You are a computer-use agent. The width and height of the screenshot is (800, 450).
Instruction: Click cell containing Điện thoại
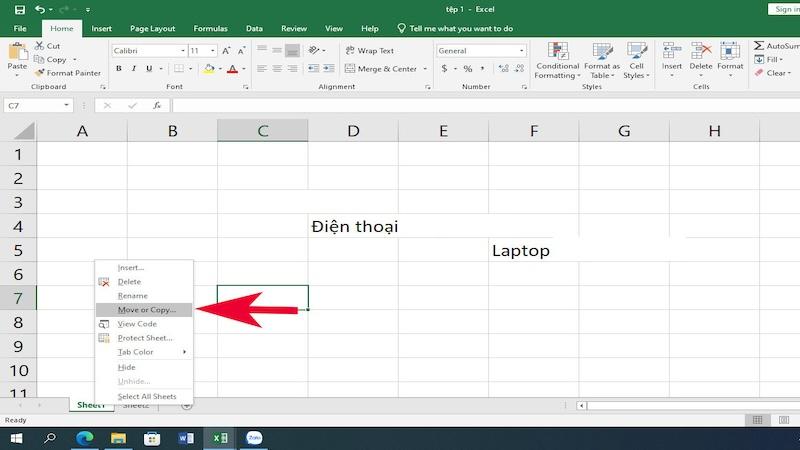pyautogui.click(x=353, y=226)
